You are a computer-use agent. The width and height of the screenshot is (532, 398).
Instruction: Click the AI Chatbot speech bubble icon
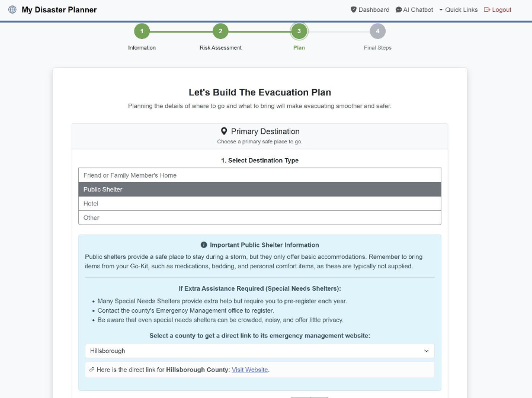tap(399, 9)
